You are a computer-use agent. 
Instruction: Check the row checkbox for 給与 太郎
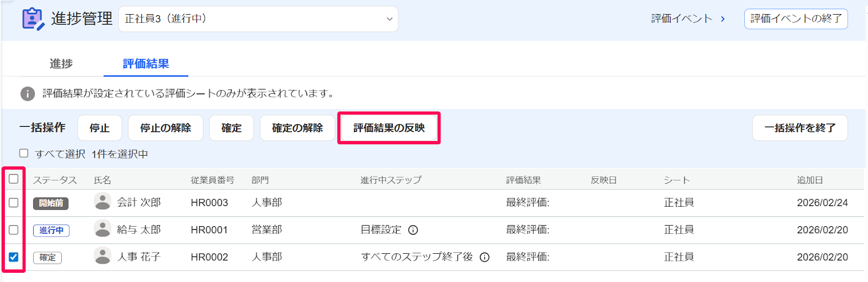click(14, 230)
